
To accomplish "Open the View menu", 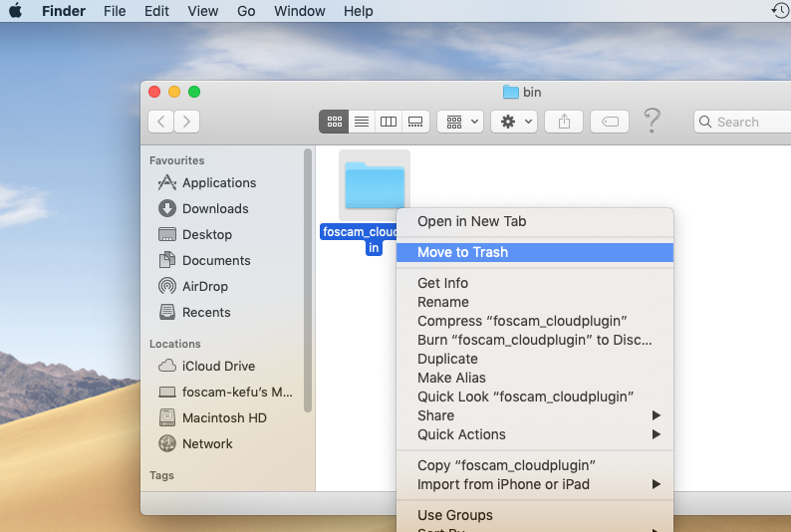I will (203, 11).
